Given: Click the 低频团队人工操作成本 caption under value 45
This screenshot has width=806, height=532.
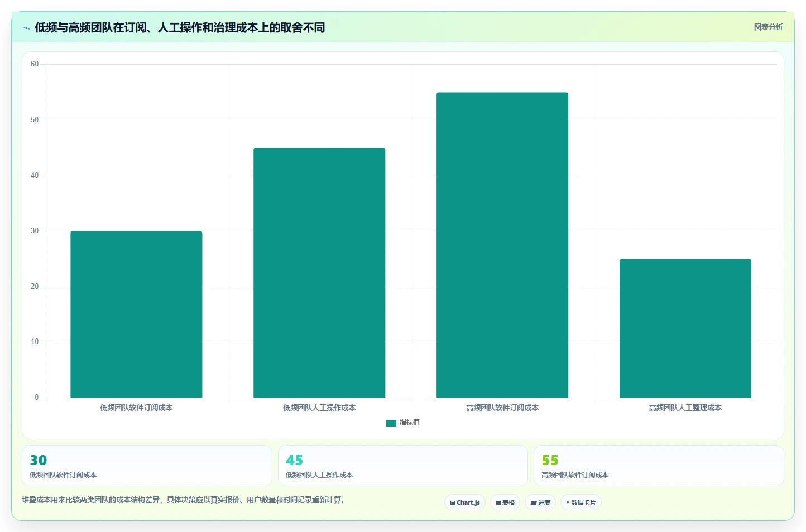Looking at the screenshot, I should 319,475.
